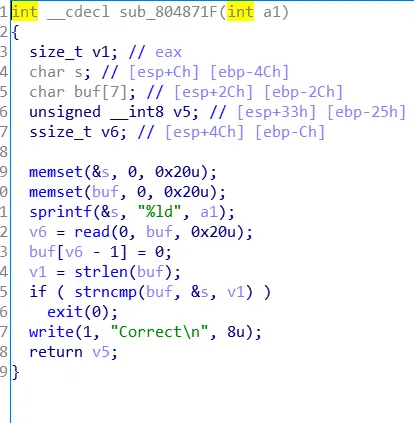Click the read function call
Viewport: 414px width, 423px height.
point(92,232)
